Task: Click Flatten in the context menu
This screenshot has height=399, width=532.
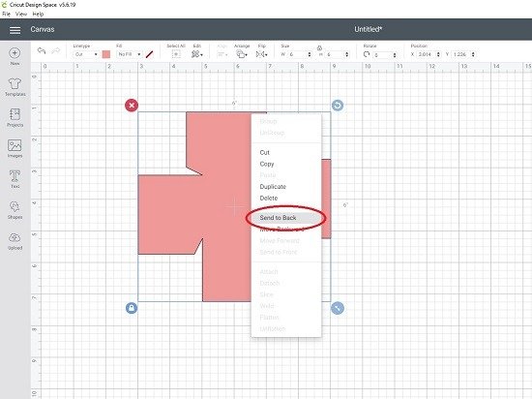Action: (286, 317)
